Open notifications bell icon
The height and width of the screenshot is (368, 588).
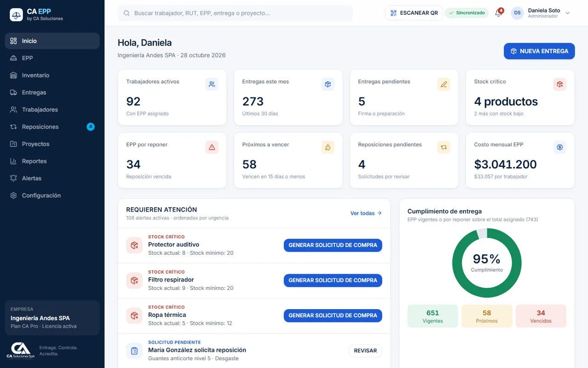[x=498, y=13]
